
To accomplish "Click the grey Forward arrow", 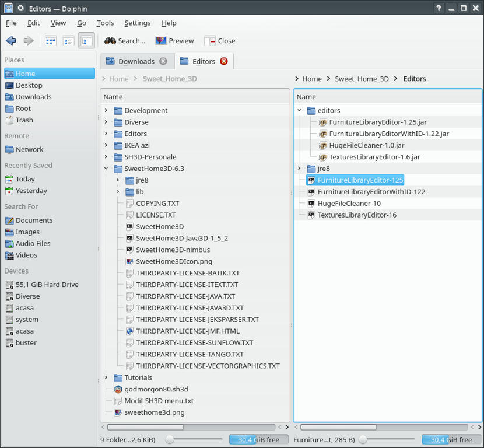I will pyautogui.click(x=29, y=40).
